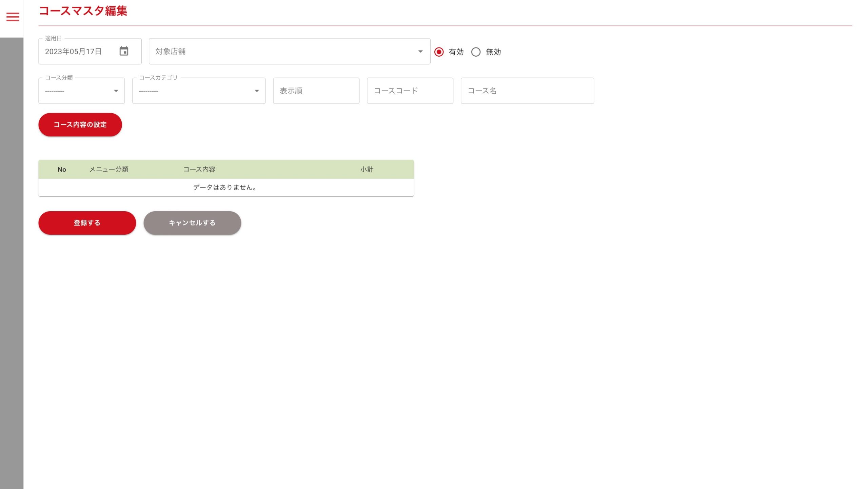
Task: Select the 無効 radio button
Action: (476, 52)
